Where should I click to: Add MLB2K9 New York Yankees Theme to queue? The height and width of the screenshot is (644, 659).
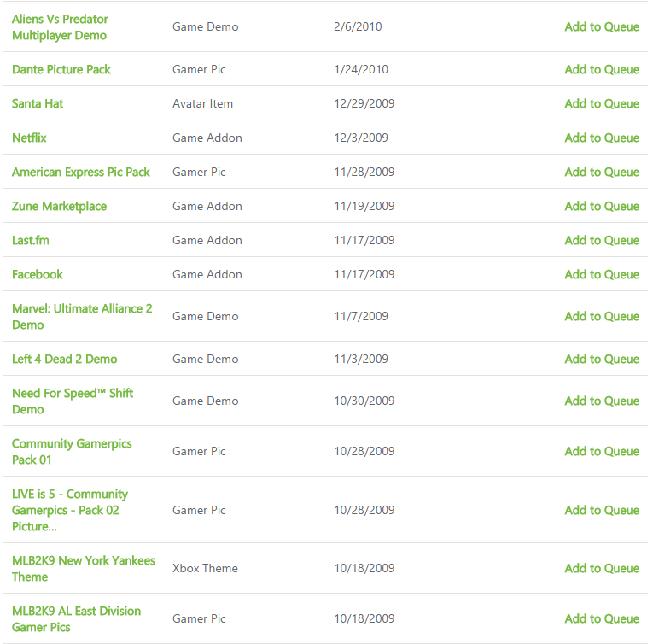click(602, 568)
